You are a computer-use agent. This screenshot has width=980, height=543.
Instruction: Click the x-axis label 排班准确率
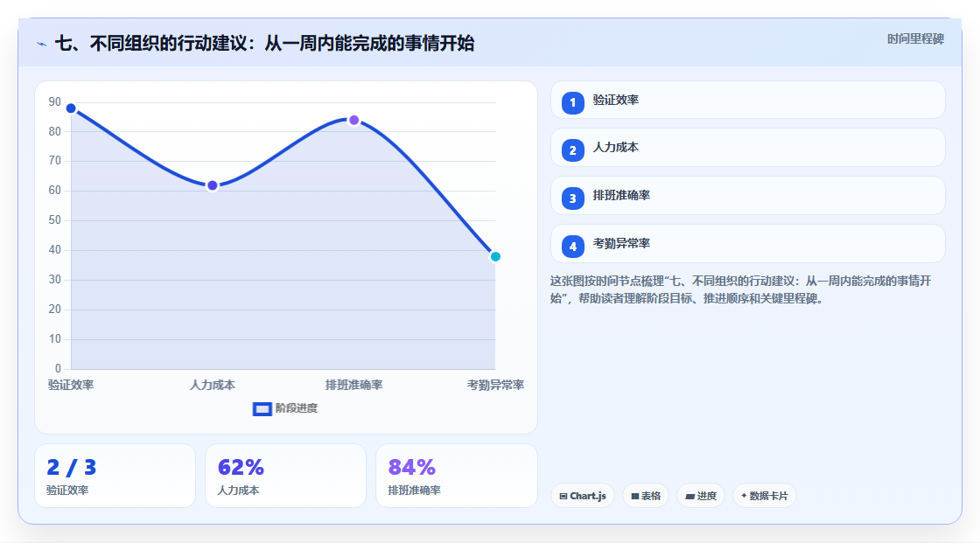[353, 385]
